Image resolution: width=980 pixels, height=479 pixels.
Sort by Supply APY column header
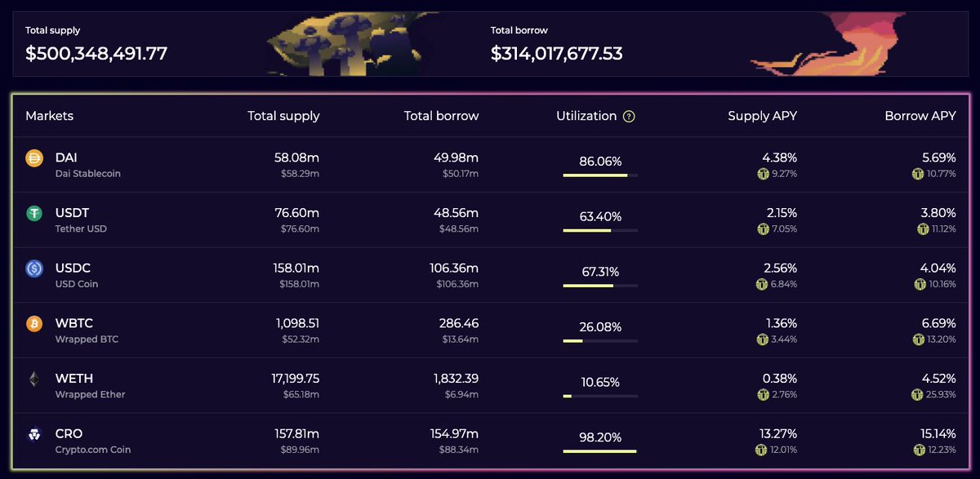click(762, 116)
